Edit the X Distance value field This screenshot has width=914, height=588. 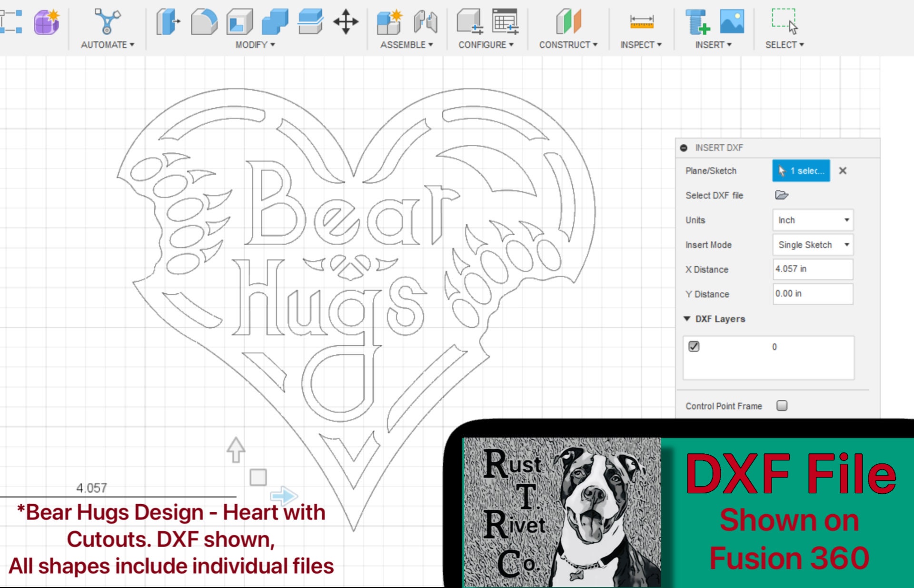tap(812, 269)
